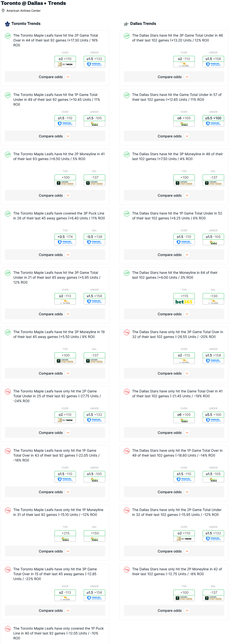
Task: Expand Compare odds for Toronto 3P Puck Line trend
Action: [x=55, y=255]
